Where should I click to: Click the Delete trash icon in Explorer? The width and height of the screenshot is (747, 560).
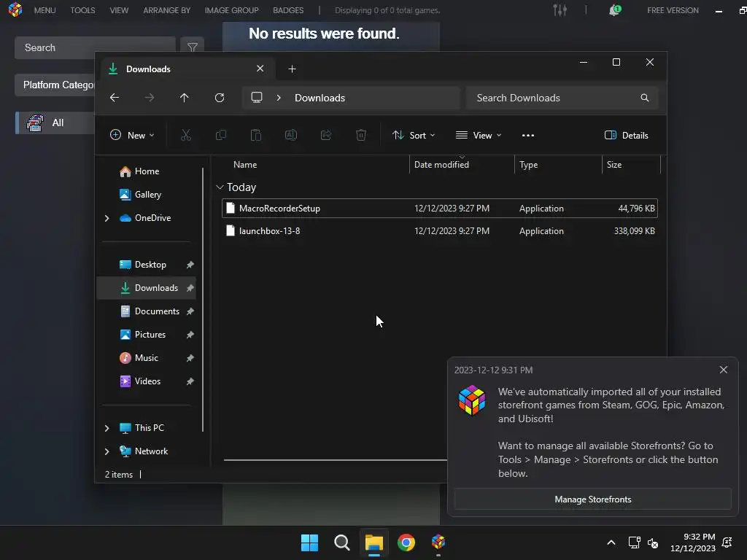[x=361, y=135]
